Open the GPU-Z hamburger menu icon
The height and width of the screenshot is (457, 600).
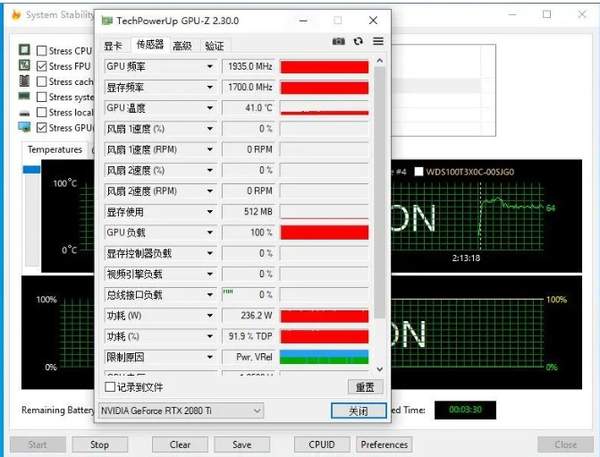[x=378, y=41]
